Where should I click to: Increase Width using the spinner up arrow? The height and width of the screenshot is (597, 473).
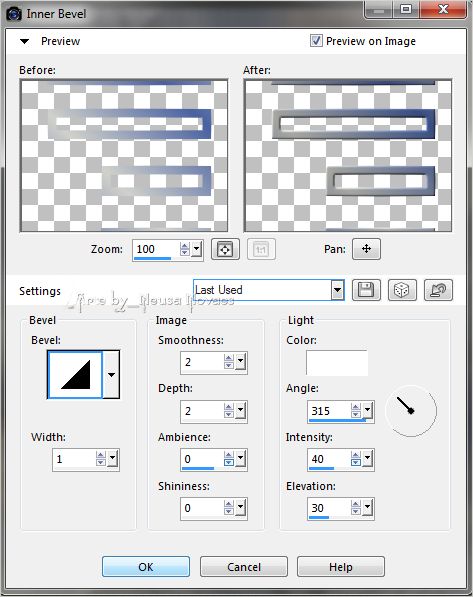coord(101,455)
